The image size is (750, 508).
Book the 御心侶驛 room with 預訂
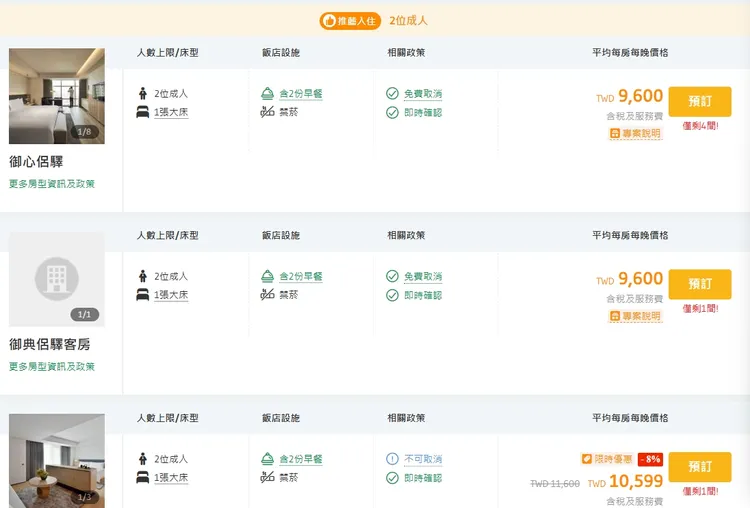coord(700,101)
